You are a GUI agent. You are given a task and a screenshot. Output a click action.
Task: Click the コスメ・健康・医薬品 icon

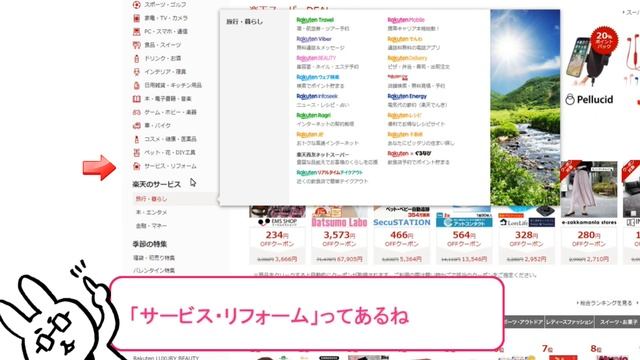pos(137,139)
